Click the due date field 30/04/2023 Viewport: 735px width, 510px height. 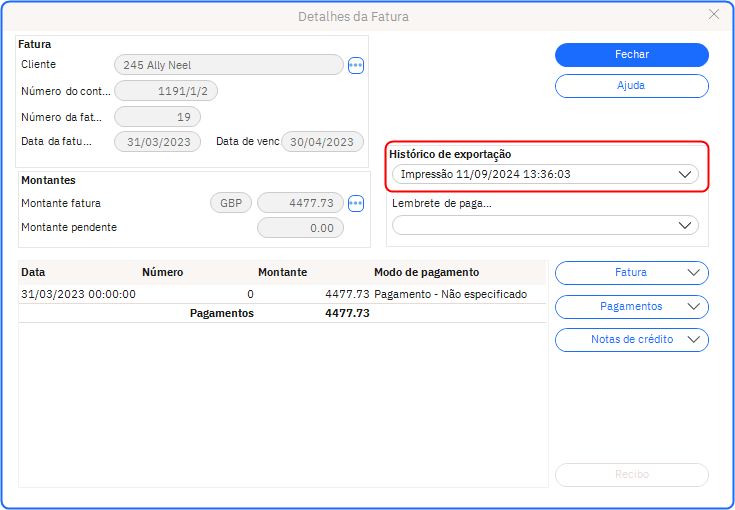click(321, 142)
